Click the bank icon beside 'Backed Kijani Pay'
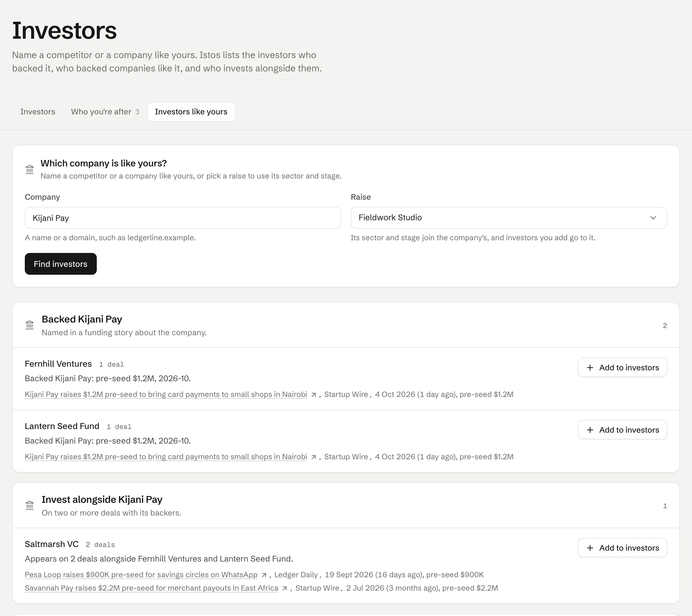Image resolution: width=692 pixels, height=616 pixels. tap(30, 325)
